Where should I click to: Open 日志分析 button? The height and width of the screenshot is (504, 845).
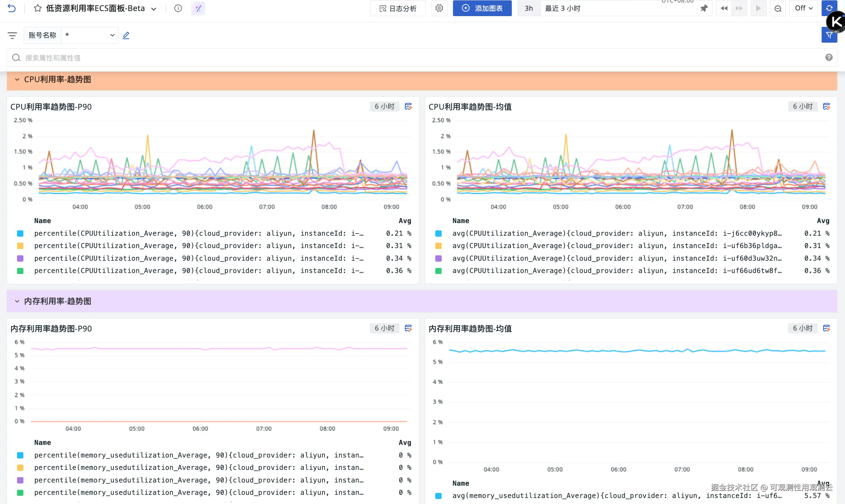pyautogui.click(x=398, y=9)
